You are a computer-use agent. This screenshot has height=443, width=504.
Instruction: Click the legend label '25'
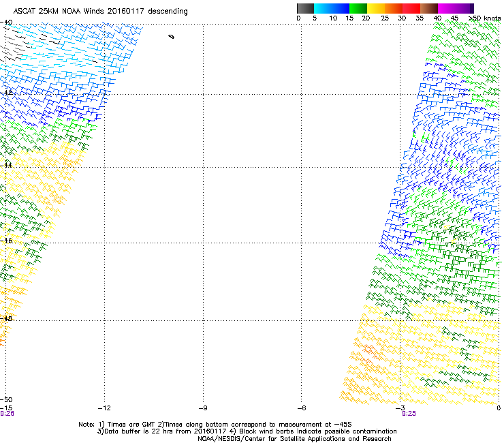coord(385,18)
